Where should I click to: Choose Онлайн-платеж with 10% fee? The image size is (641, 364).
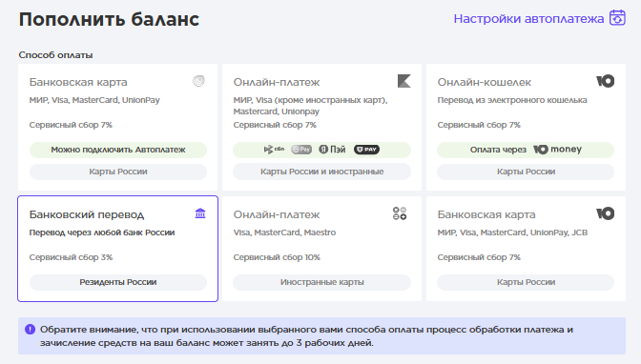(x=321, y=249)
